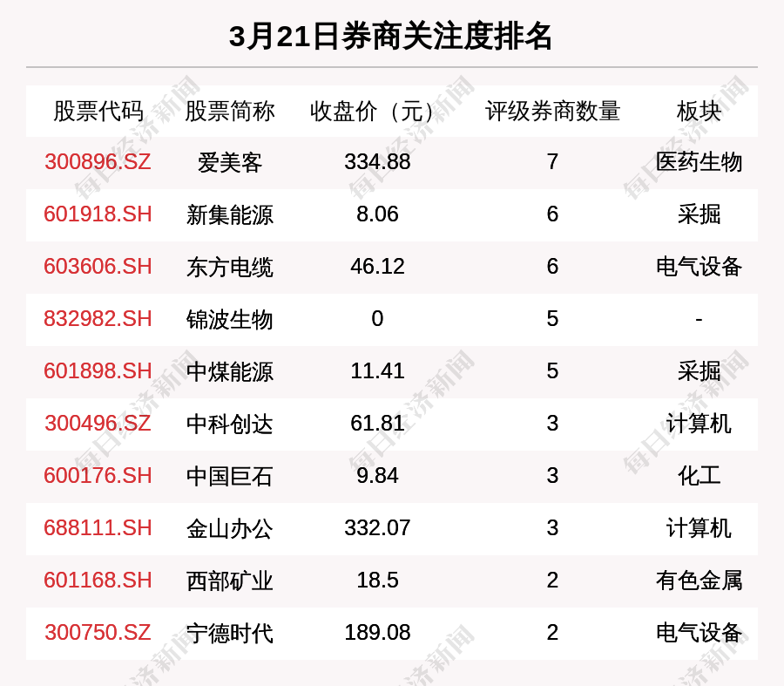Click sector 医药生物 for 爱美客
The height and width of the screenshot is (686, 784).
coord(699,162)
